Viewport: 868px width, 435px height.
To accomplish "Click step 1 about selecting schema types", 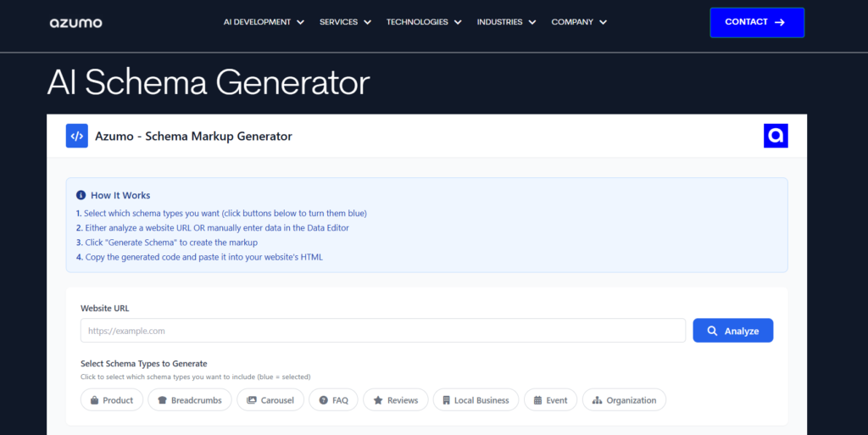I will pyautogui.click(x=221, y=213).
